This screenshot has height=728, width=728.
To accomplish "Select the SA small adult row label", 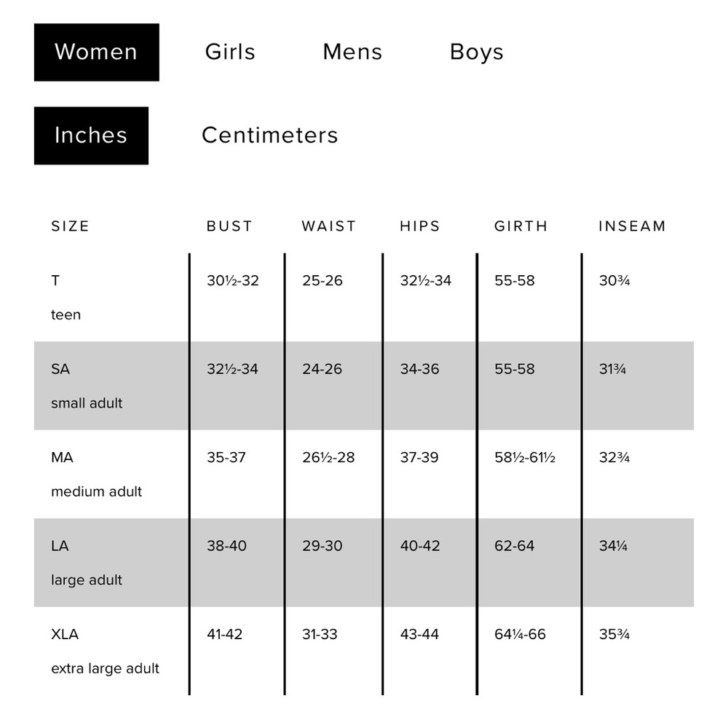I will [x=87, y=386].
